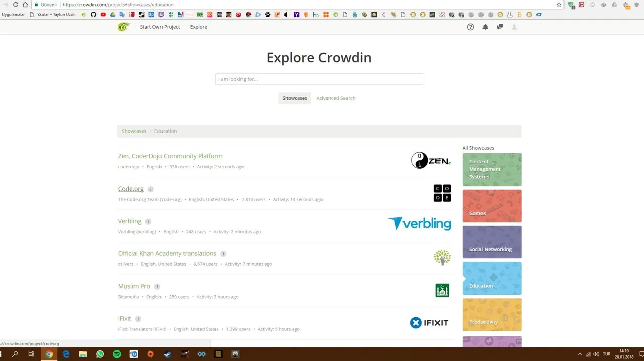Screen dimensions: 644x361
Task: Click the browser address bar URL
Action: click(x=118, y=5)
